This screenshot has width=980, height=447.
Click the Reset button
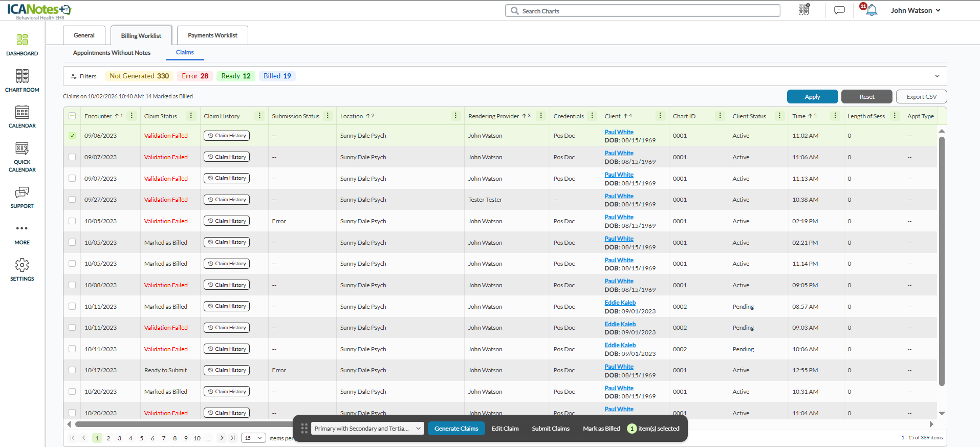[867, 97]
